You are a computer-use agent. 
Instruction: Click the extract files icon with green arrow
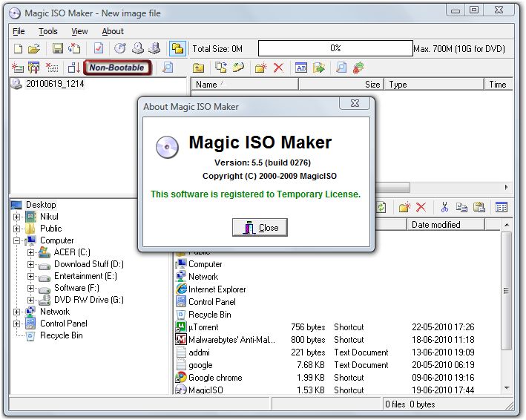319,68
